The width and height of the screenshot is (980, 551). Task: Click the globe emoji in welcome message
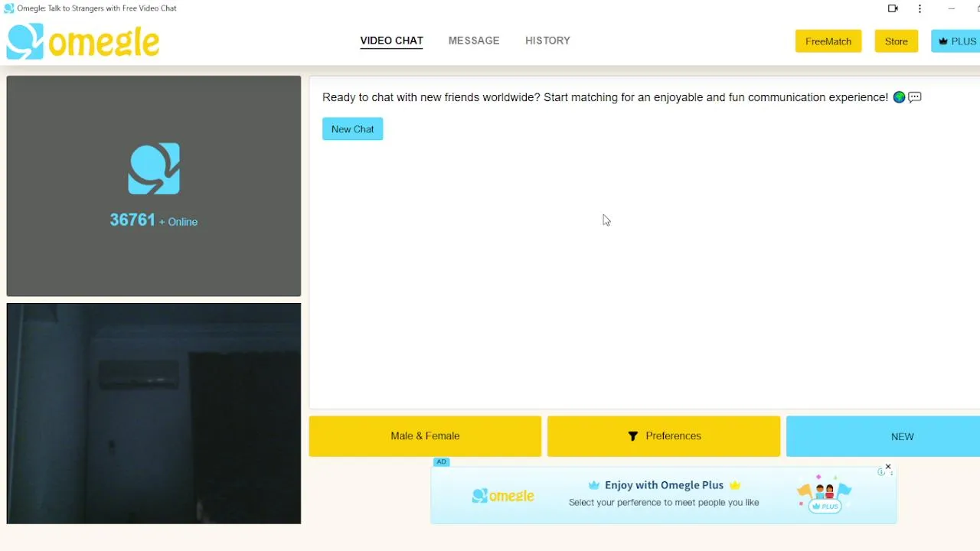coord(899,97)
